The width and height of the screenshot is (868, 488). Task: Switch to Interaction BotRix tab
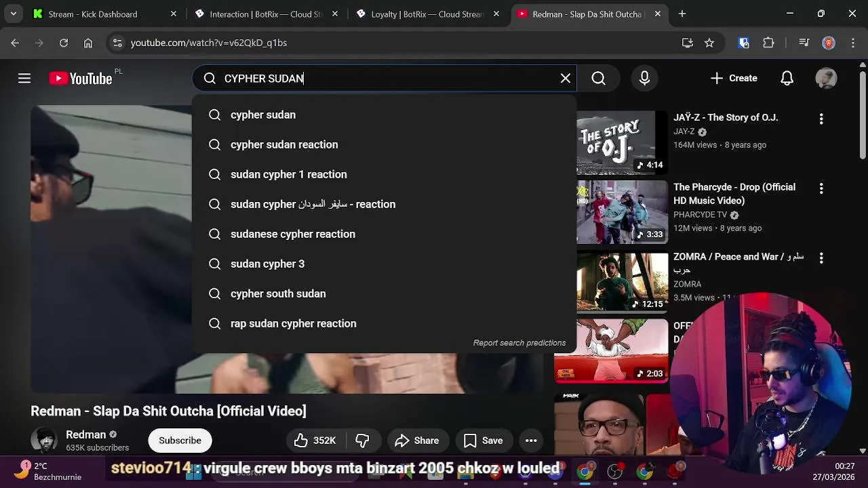click(266, 14)
